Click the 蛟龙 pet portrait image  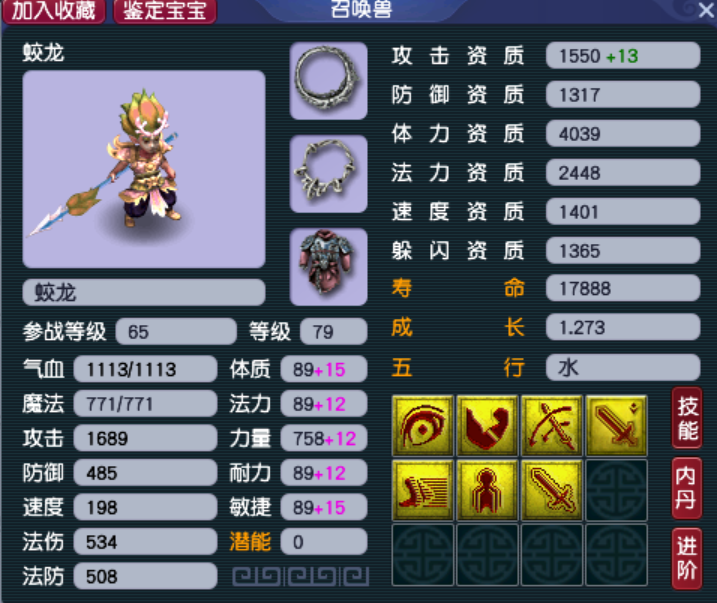point(144,169)
